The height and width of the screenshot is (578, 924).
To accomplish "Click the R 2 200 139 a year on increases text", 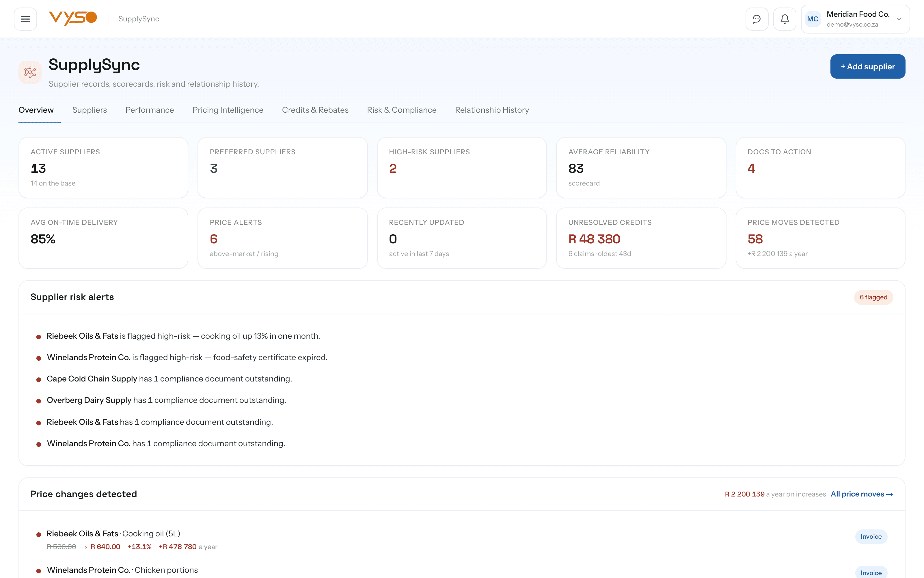I will 775,494.
